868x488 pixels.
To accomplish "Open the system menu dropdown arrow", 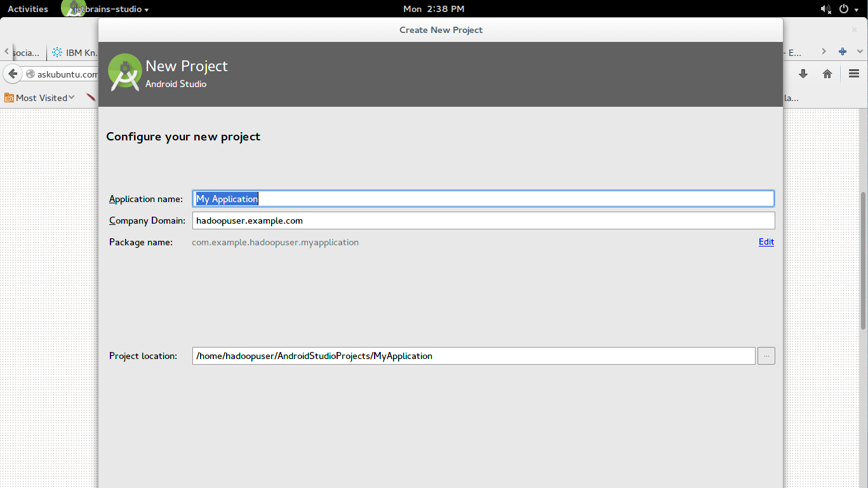I will point(857,10).
